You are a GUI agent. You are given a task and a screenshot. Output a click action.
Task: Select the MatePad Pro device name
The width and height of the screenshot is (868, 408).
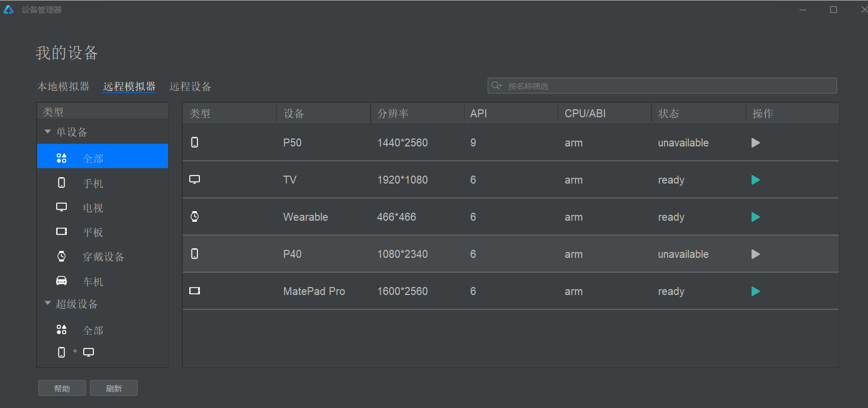coord(314,291)
